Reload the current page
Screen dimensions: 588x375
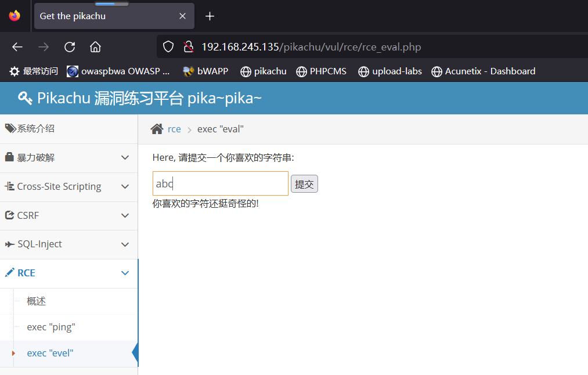click(x=70, y=47)
